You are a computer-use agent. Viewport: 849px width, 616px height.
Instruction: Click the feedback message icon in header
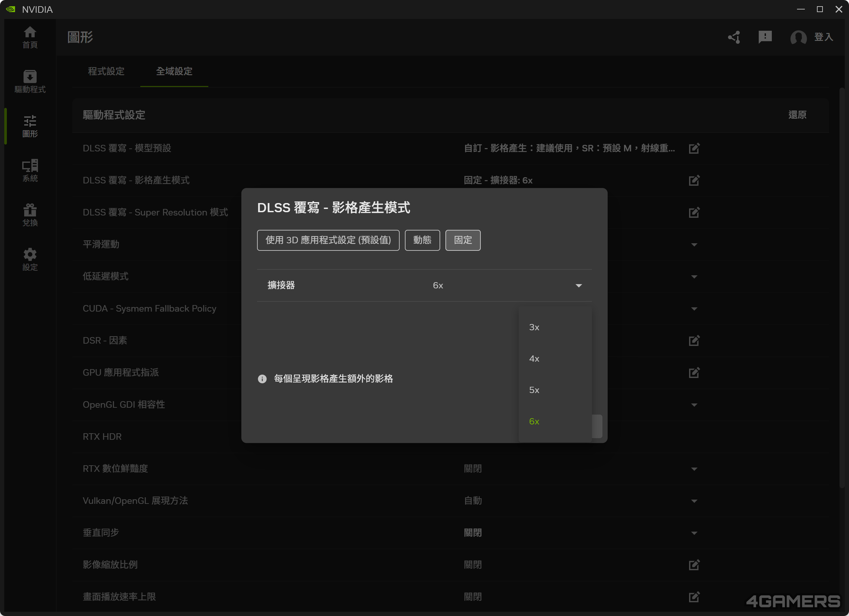pos(765,37)
